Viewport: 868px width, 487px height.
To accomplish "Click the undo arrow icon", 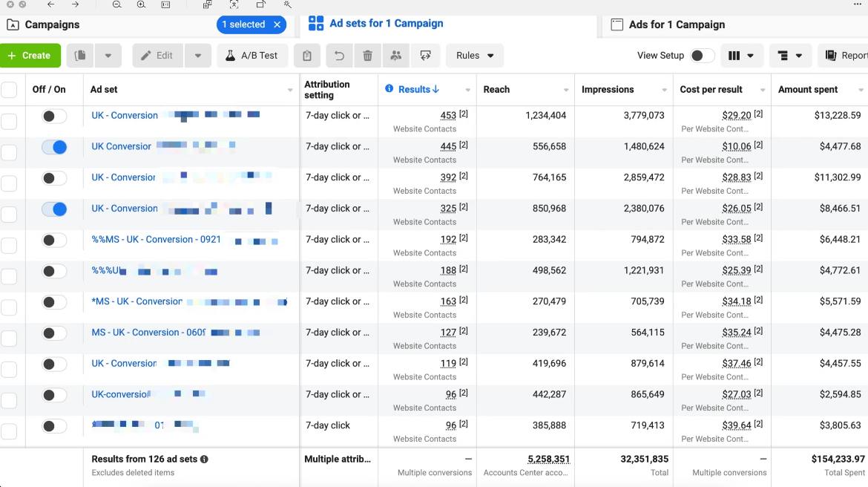I will [339, 56].
